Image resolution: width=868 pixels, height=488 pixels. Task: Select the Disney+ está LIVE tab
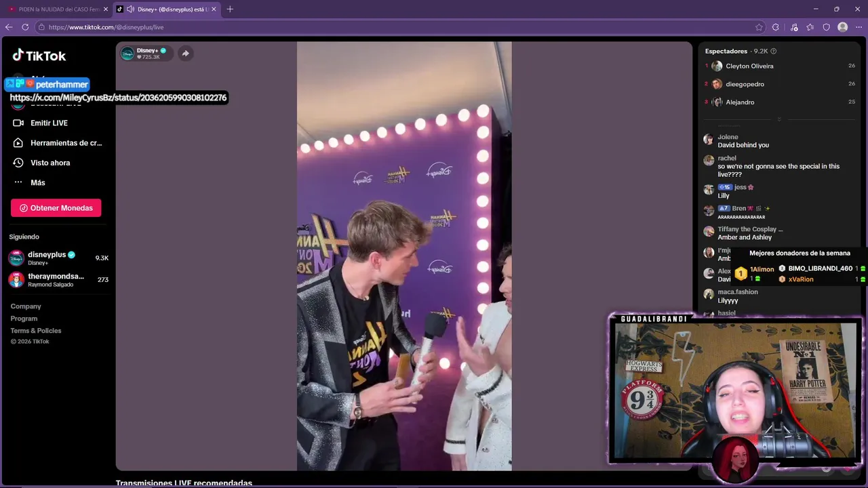tap(167, 9)
